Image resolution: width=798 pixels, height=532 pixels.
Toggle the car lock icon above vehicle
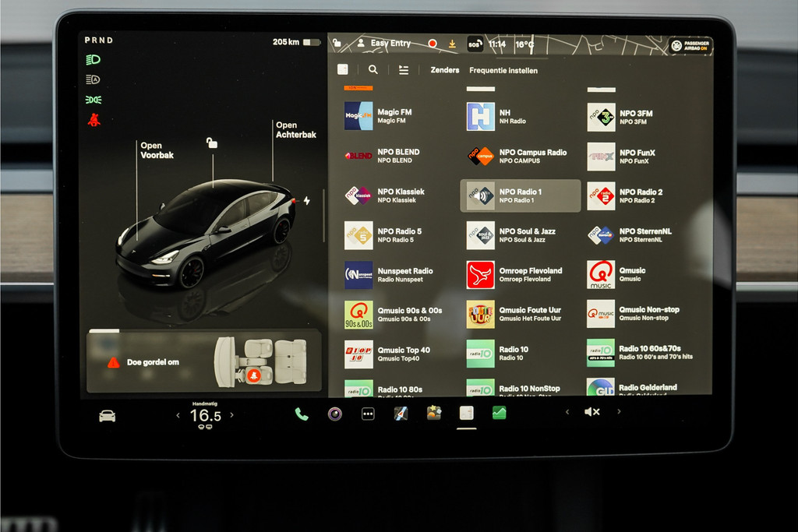point(211,143)
